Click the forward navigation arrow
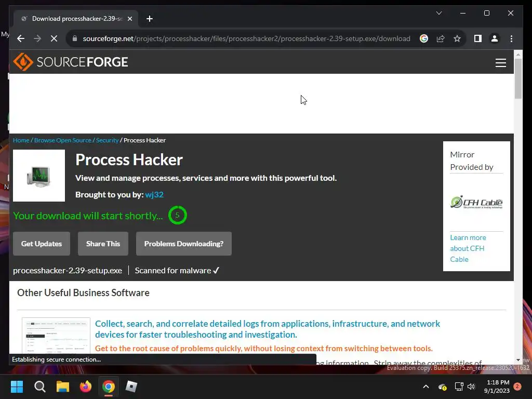This screenshot has height=399, width=532. [x=37, y=38]
